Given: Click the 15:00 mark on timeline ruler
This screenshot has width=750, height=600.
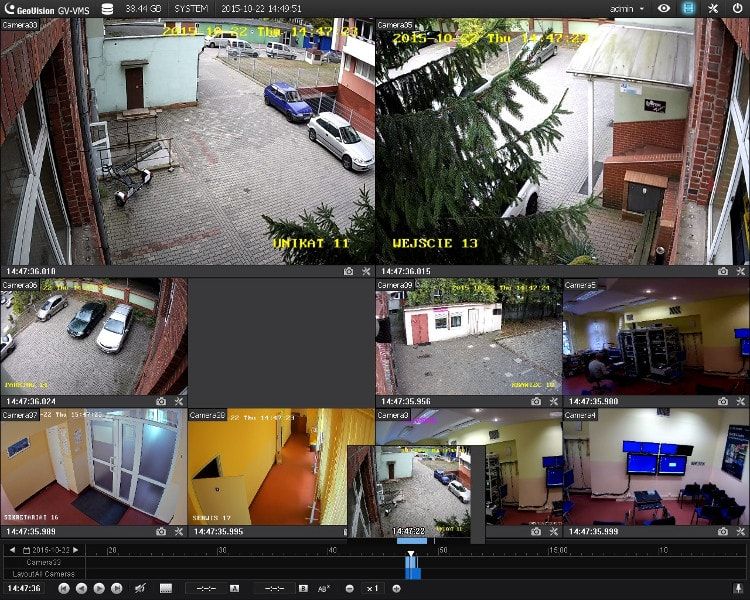Looking at the screenshot, I should coord(558,550).
